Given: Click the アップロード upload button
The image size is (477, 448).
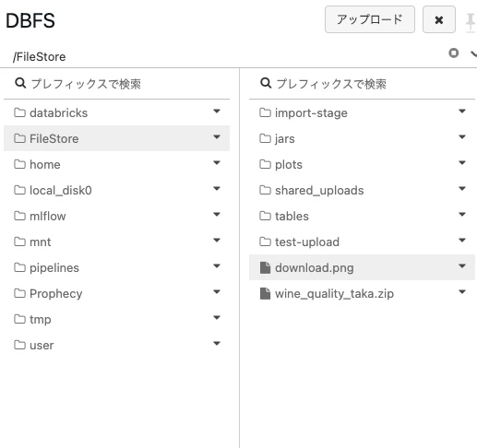Looking at the screenshot, I should [370, 19].
